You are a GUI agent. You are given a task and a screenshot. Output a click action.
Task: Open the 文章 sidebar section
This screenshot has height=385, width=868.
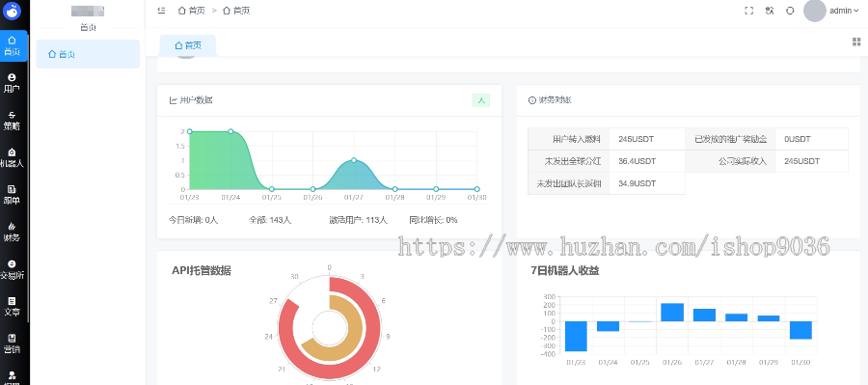12,307
